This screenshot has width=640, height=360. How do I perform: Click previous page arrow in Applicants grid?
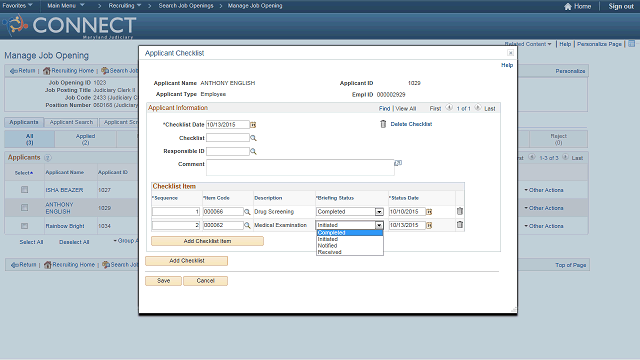tap(531, 157)
